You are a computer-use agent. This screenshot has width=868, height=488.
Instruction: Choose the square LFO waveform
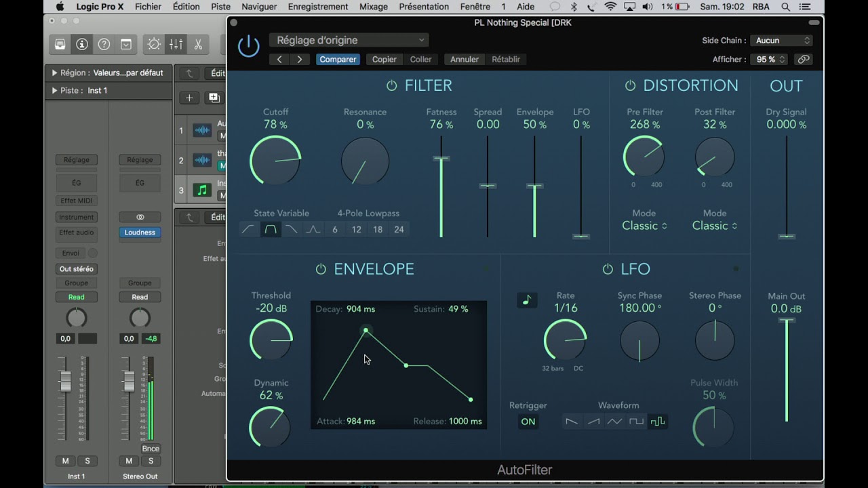[x=636, y=422]
